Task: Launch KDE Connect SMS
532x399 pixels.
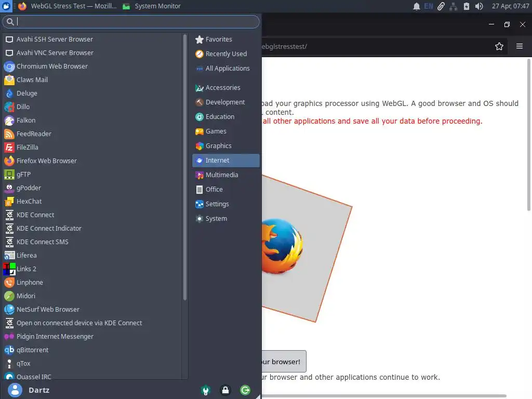Action: pyautogui.click(x=92, y=242)
